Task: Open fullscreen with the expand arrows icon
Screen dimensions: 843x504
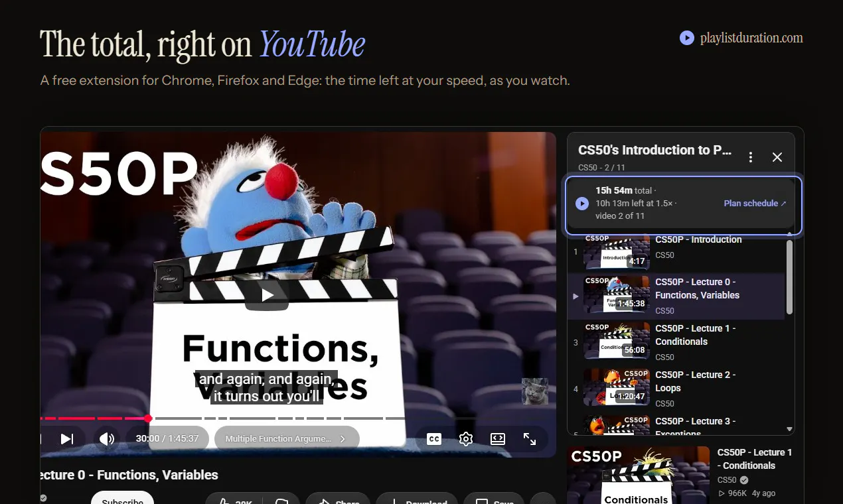Action: (530, 439)
